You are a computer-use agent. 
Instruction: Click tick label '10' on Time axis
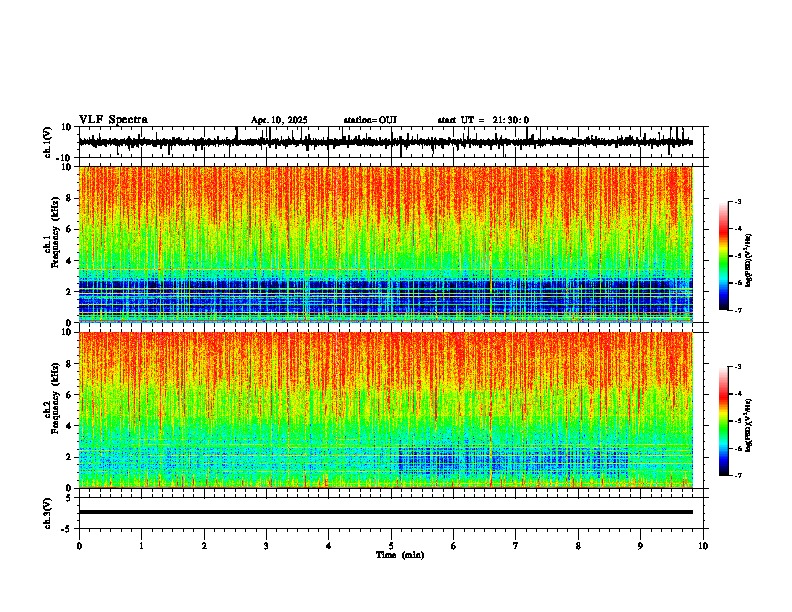(703, 546)
